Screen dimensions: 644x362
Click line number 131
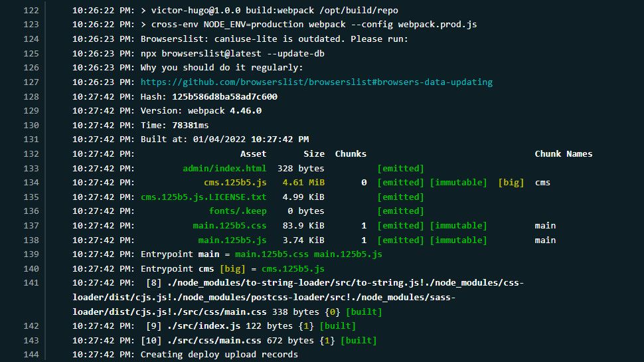click(x=31, y=139)
